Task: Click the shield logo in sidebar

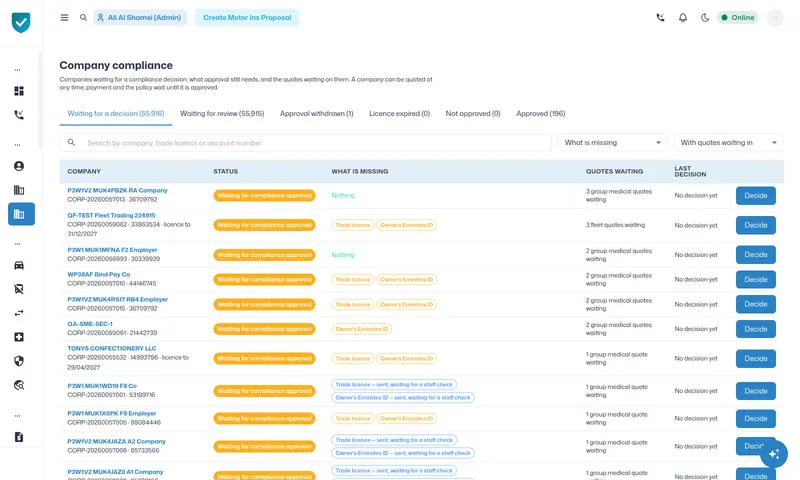Action: coord(21,22)
